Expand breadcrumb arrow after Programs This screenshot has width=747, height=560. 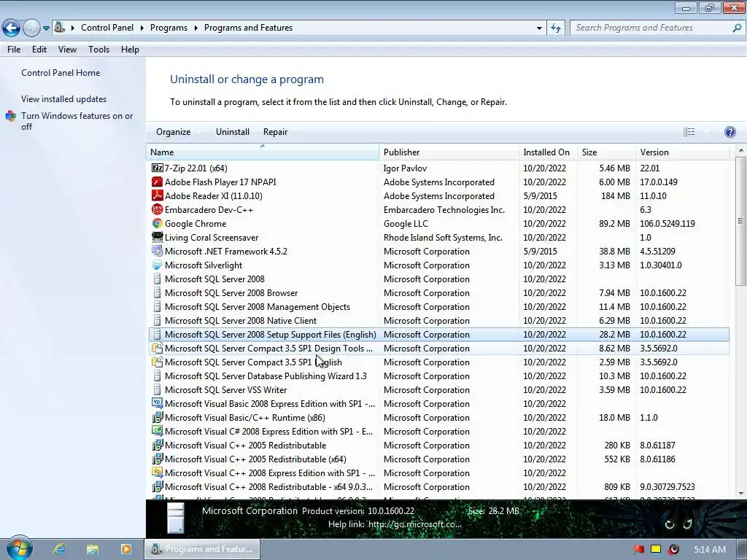[196, 28]
